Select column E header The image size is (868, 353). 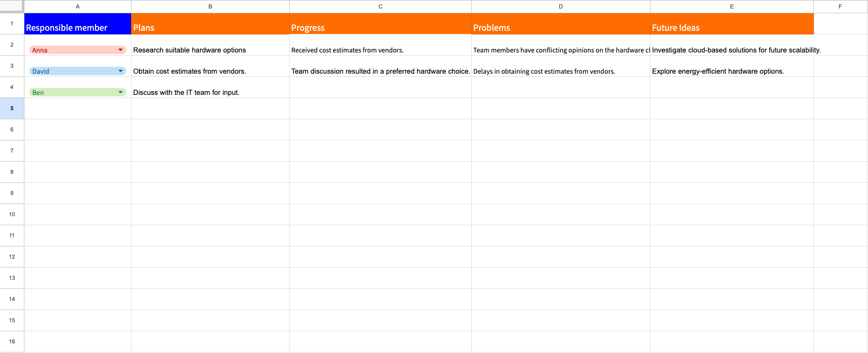pos(732,6)
